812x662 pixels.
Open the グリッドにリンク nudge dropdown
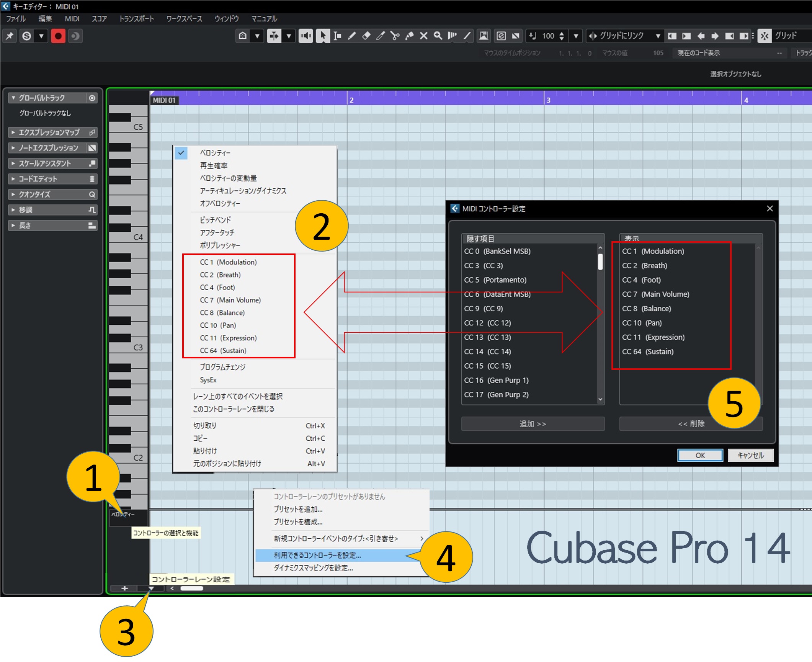point(658,36)
